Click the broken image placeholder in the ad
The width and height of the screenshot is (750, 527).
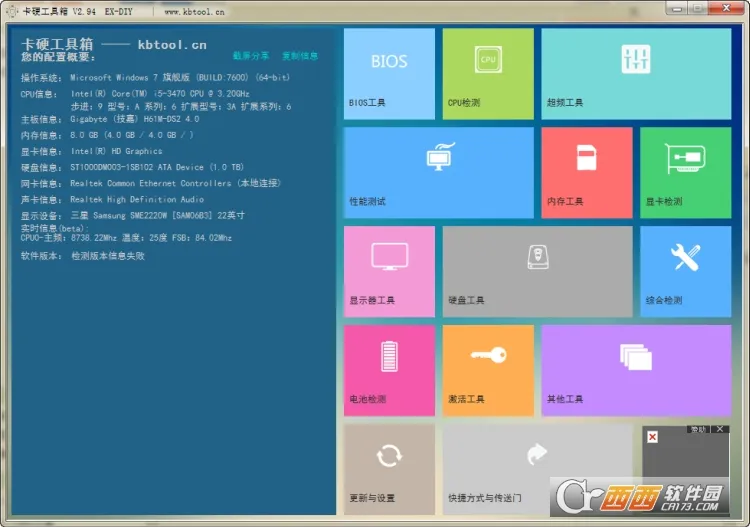point(652,437)
